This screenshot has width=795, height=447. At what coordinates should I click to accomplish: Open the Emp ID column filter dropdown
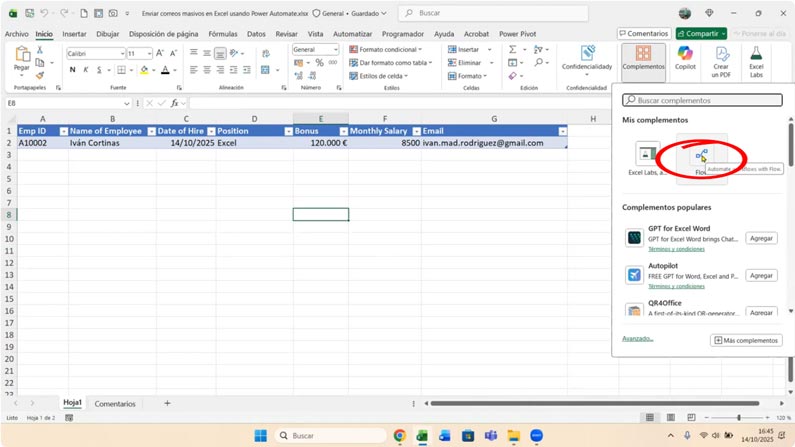[63, 131]
